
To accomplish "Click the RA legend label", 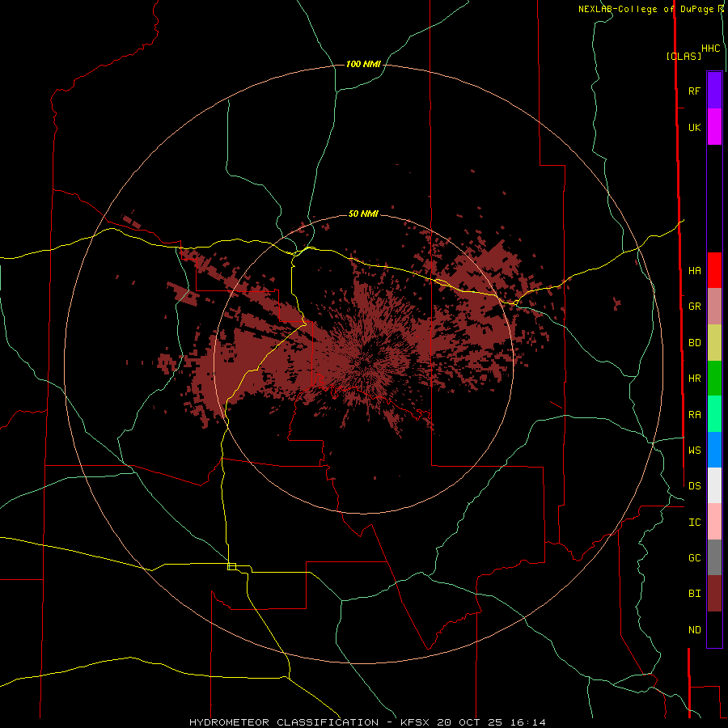I will (694, 415).
